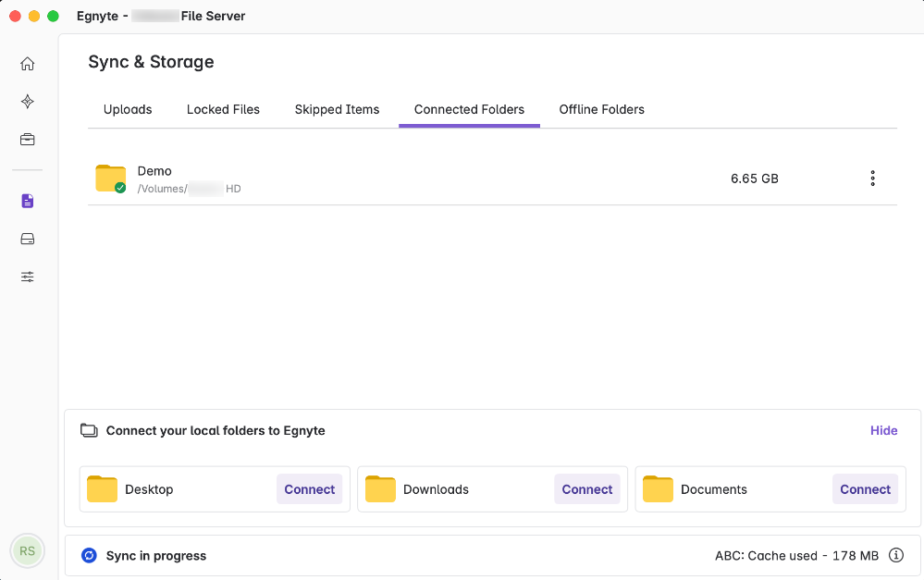Click the Desktop folder label
The width and height of the screenshot is (924, 580).
coord(149,489)
